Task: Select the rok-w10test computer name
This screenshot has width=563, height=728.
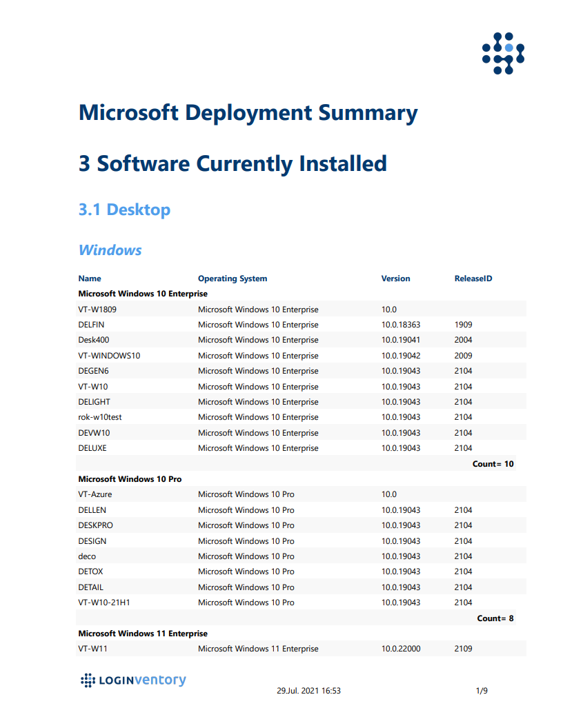Action: (100, 417)
